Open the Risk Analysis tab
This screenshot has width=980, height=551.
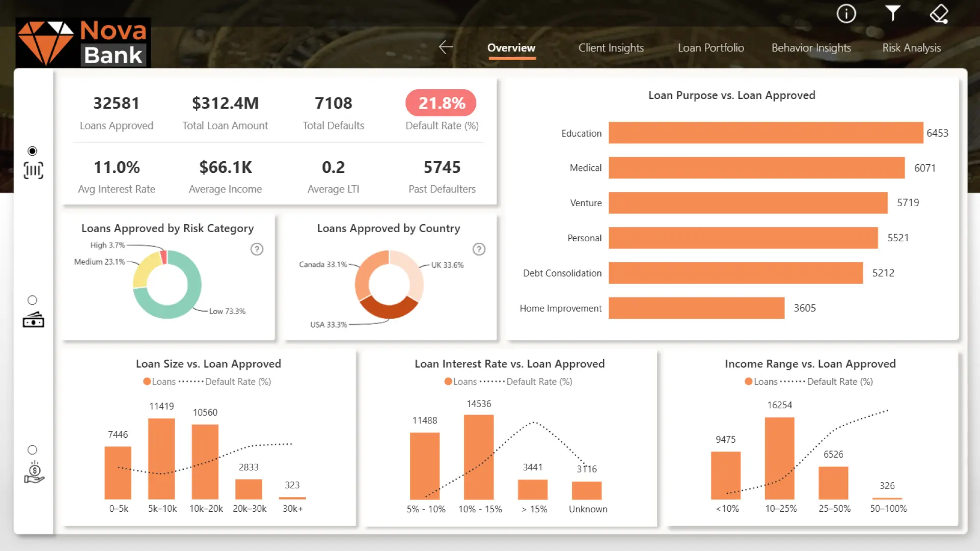click(911, 48)
